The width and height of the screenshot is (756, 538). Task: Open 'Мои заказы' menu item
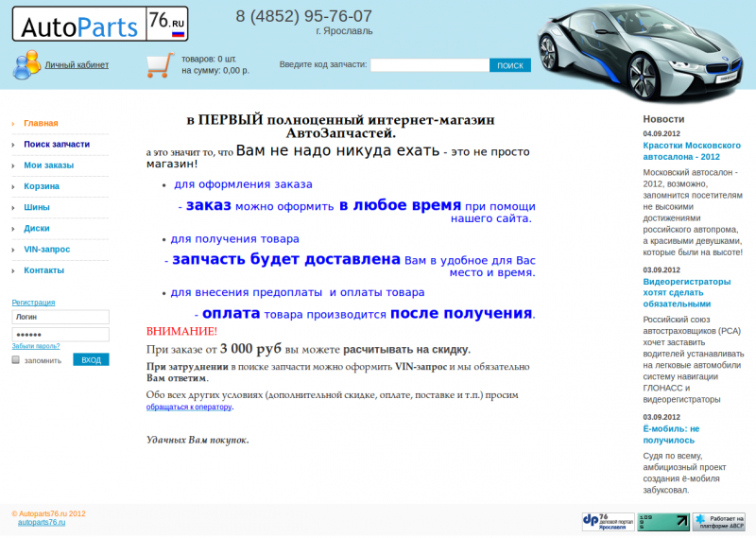click(48, 165)
